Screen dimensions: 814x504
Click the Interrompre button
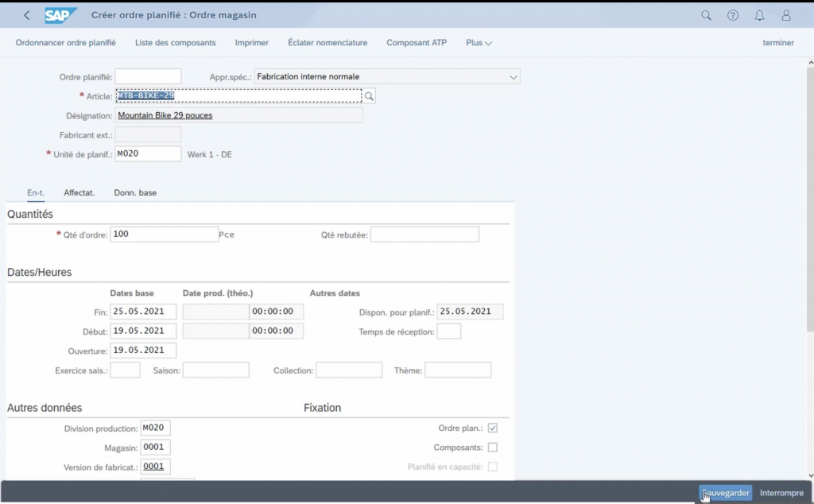(781, 493)
